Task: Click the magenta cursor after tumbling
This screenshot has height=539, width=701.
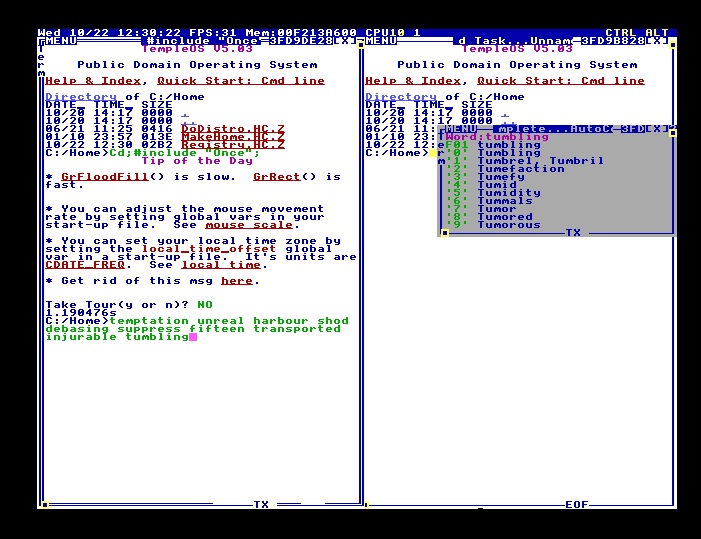Action: pyautogui.click(x=193, y=337)
